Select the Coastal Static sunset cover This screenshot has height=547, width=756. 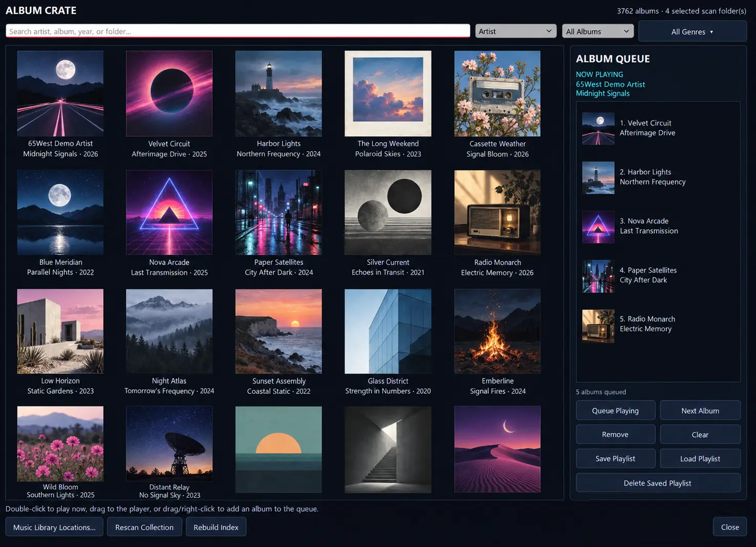pyautogui.click(x=278, y=331)
